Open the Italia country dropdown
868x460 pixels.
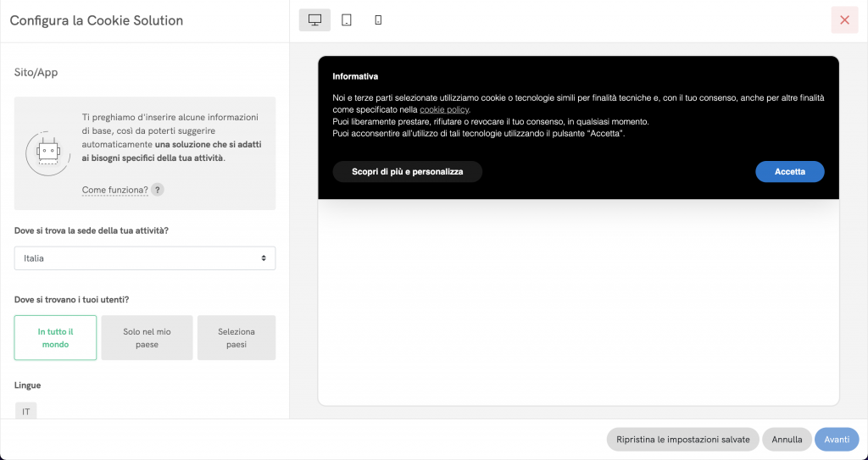tap(145, 258)
